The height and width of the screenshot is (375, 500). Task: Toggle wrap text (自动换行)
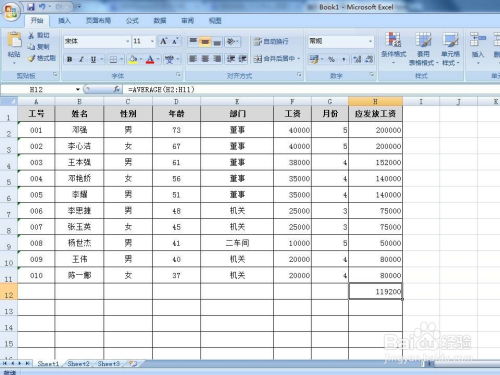coord(271,41)
